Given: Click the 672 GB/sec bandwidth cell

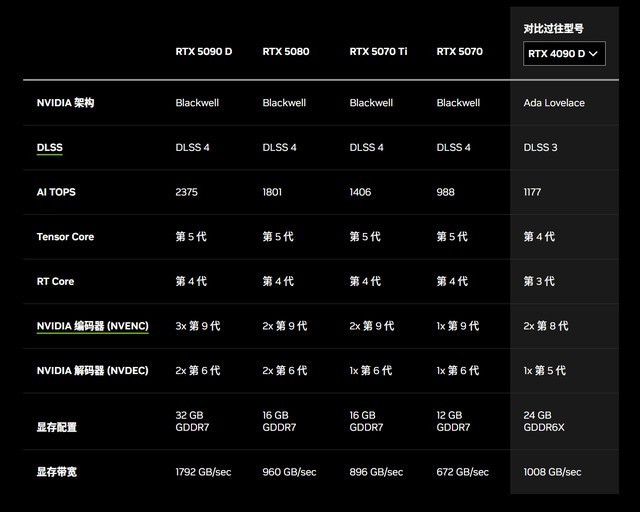Looking at the screenshot, I should click(x=462, y=472).
